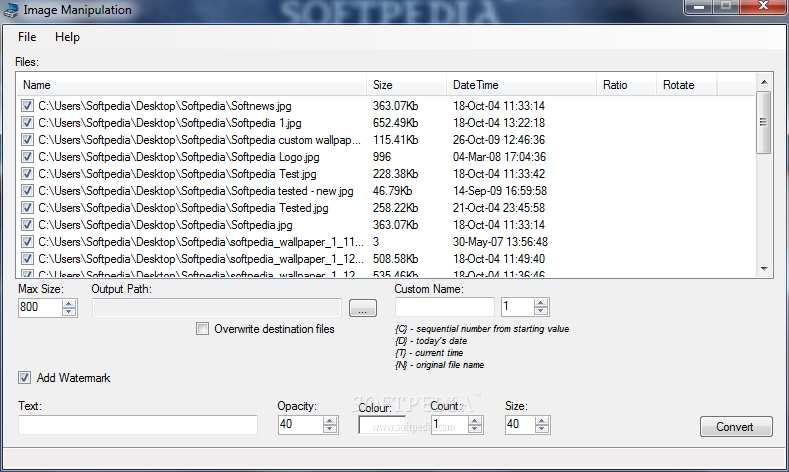789x472 pixels.
Task: Uncheck the Softpedia Logo.jpg file checkbox
Action: (27, 157)
